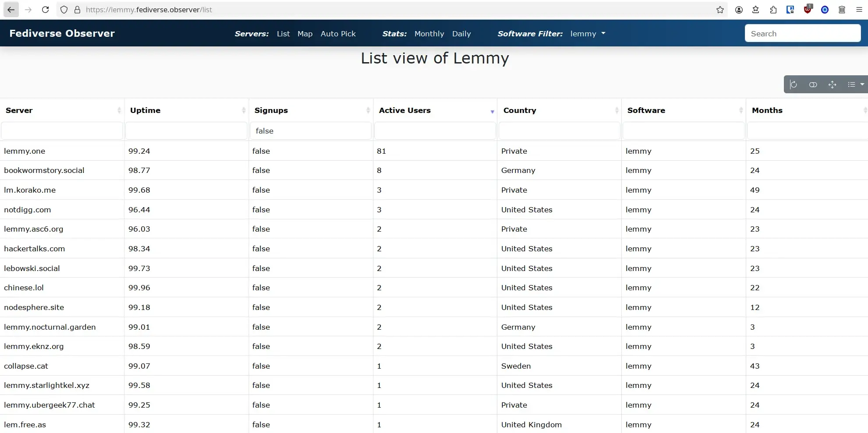Bookmark this page with the star icon
868x433 pixels.
tap(720, 10)
